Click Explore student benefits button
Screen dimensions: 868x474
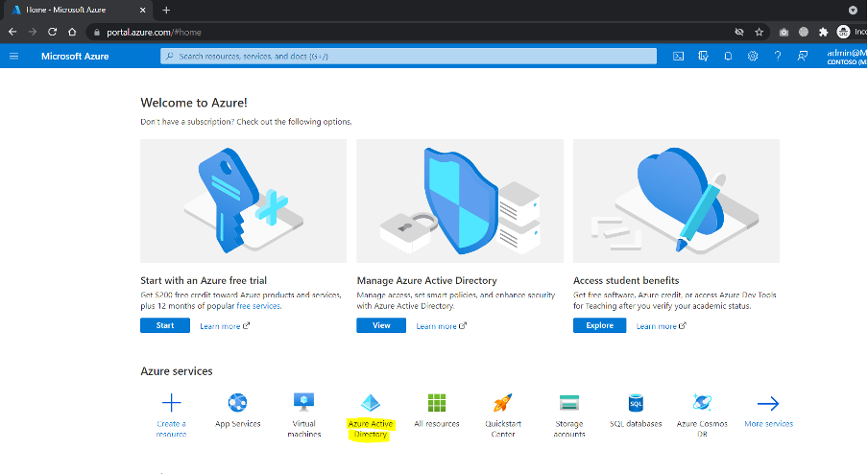pyautogui.click(x=599, y=325)
